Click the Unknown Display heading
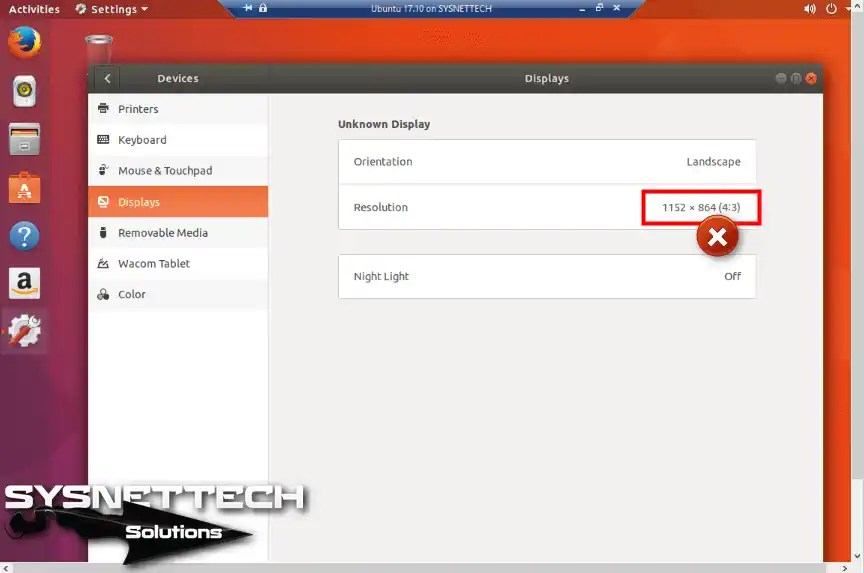The width and height of the screenshot is (864, 573). (x=384, y=124)
